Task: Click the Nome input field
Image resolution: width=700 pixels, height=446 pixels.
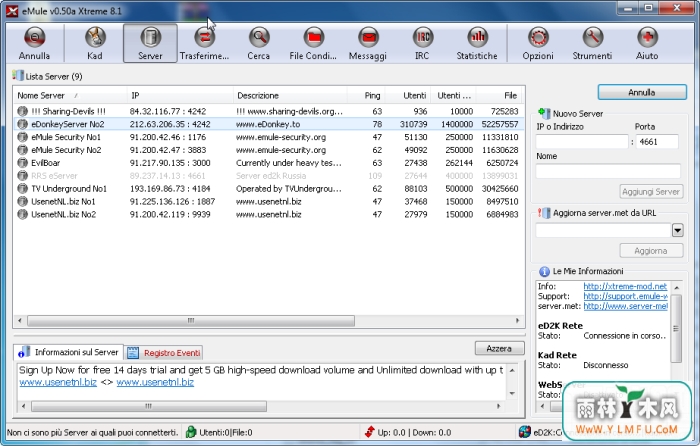Action: coord(608,171)
